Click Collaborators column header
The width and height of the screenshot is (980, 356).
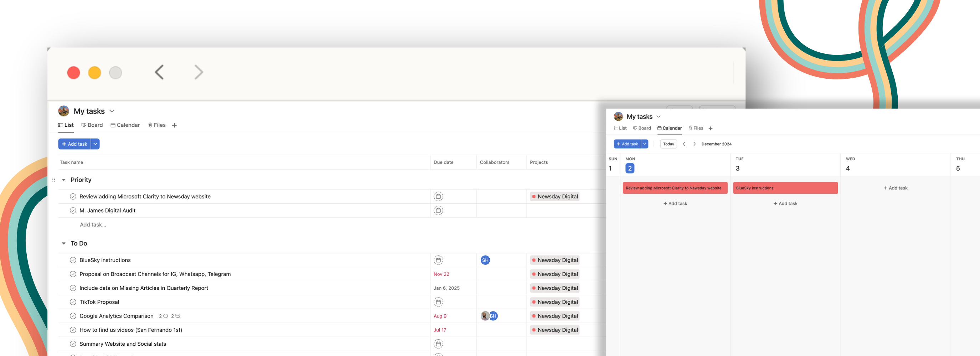[x=495, y=162]
